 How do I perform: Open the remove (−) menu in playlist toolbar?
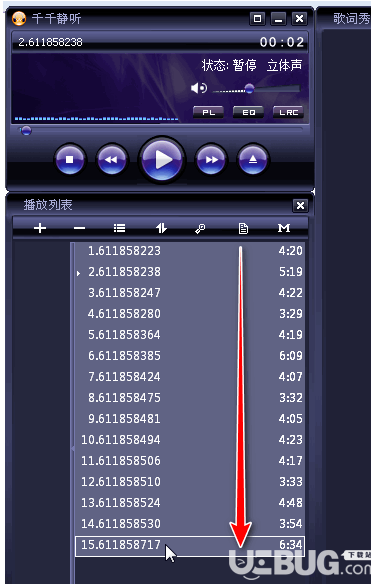pyautogui.click(x=79, y=228)
